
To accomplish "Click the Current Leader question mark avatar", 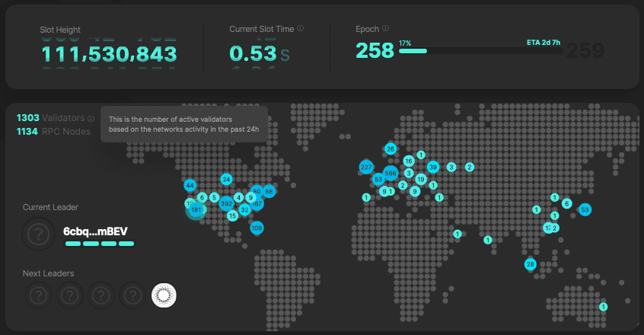I will pos(38,233).
